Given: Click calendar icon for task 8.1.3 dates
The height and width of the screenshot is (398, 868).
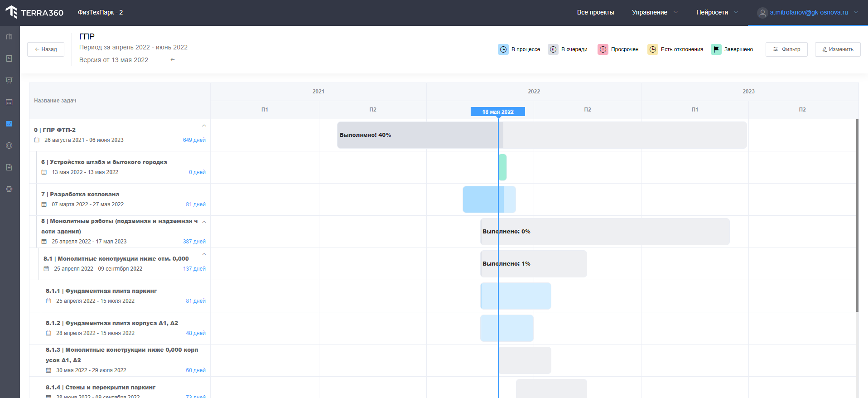Looking at the screenshot, I should pyautogui.click(x=48, y=370).
